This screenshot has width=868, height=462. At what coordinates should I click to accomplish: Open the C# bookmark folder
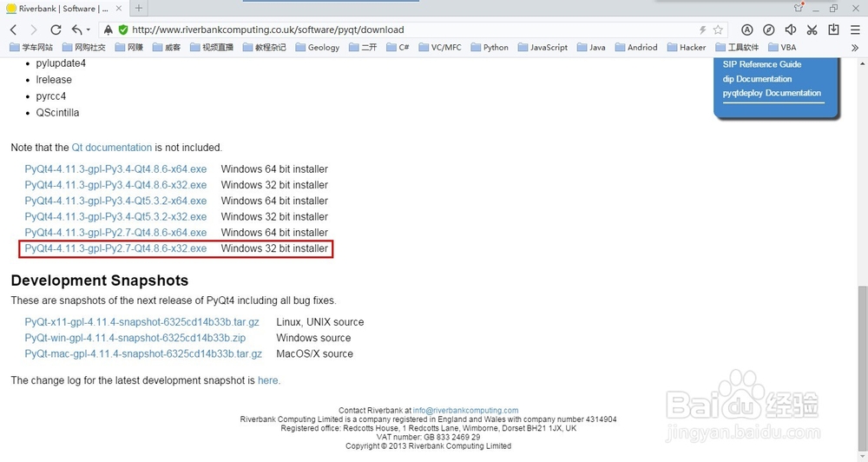click(398, 48)
